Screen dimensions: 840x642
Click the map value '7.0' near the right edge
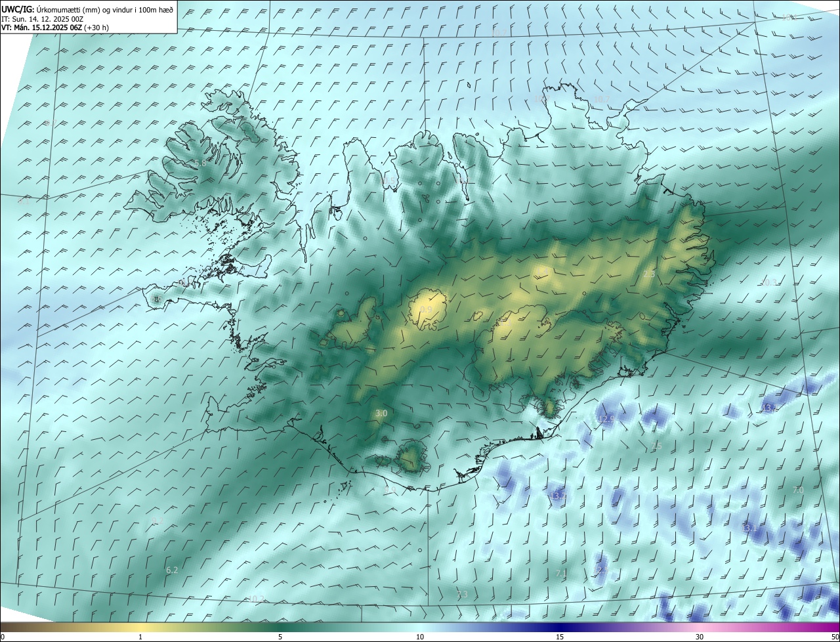tap(798, 490)
